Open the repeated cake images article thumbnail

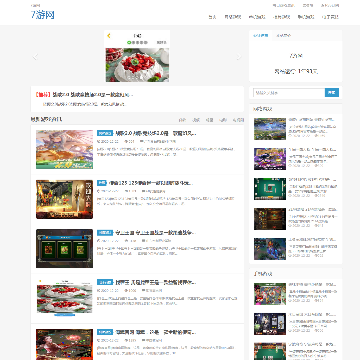click(64, 298)
